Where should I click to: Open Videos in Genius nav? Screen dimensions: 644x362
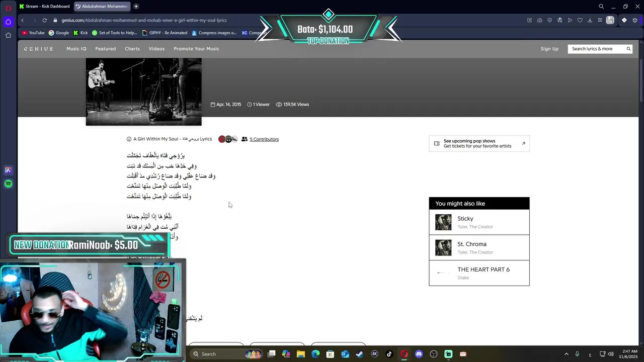[156, 49]
